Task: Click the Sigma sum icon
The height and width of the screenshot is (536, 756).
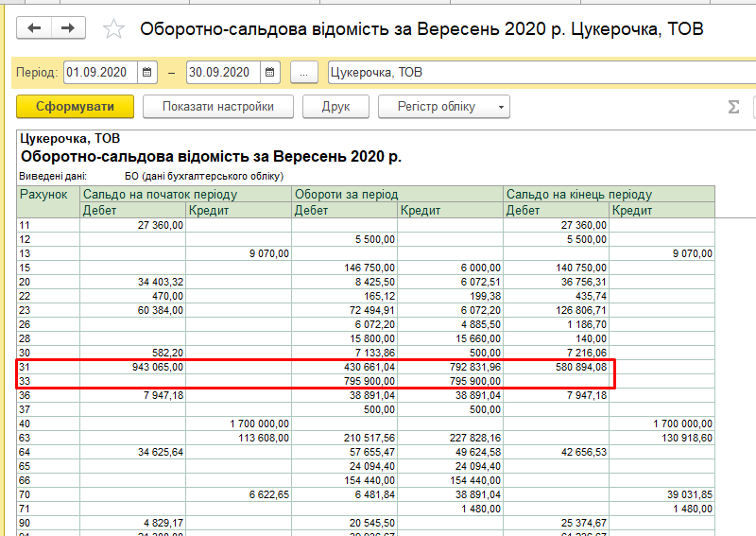Action: 733,107
